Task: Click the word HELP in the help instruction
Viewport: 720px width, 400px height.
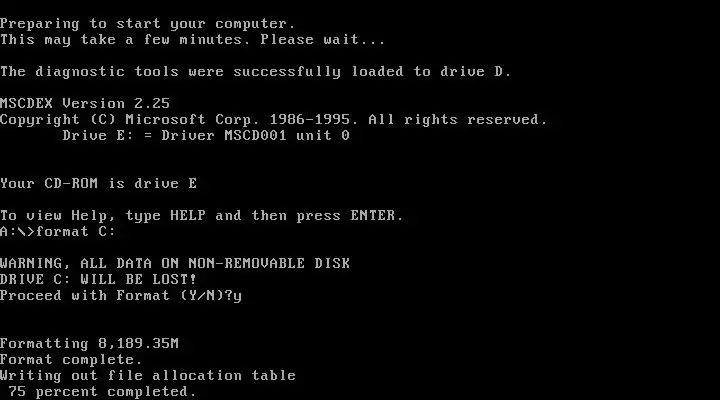Action: tap(188, 215)
